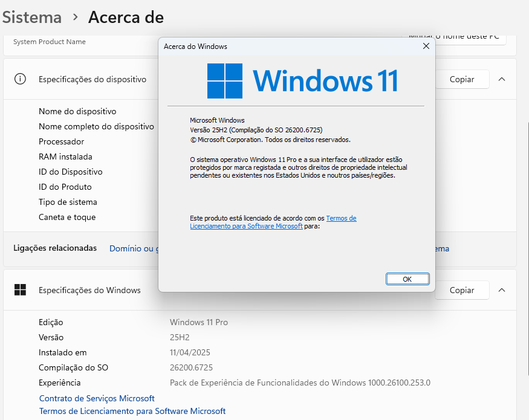
Task: Select the Pack de Experiência de Funcionalidades value
Action: 300,383
